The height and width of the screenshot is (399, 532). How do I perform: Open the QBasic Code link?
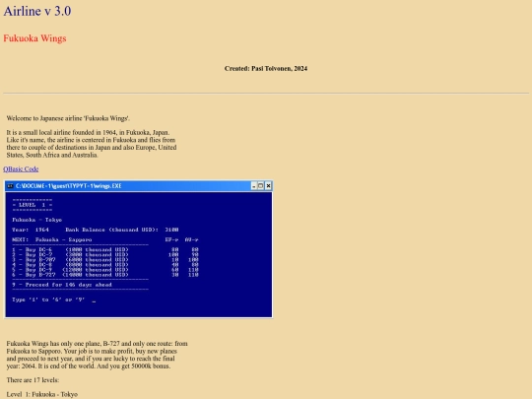tap(21, 169)
